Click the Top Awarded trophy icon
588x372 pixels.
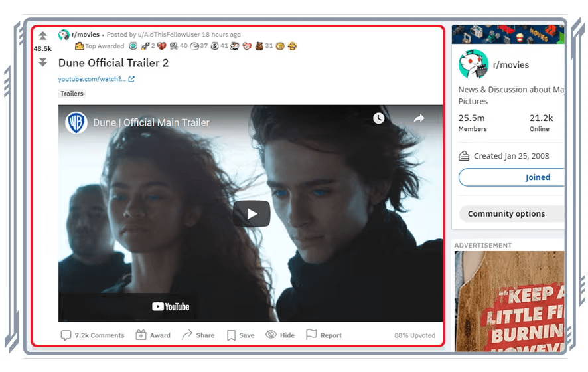pos(79,46)
